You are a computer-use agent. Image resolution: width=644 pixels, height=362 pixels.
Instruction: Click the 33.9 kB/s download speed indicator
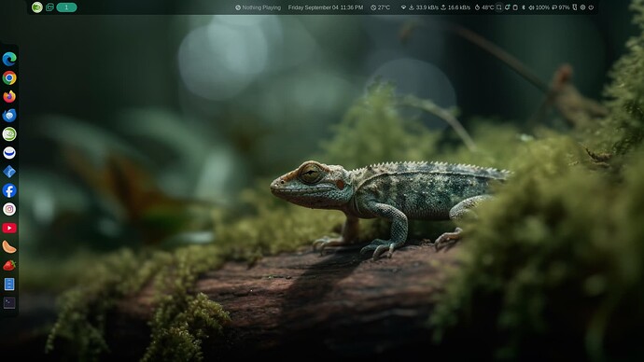pos(424,7)
